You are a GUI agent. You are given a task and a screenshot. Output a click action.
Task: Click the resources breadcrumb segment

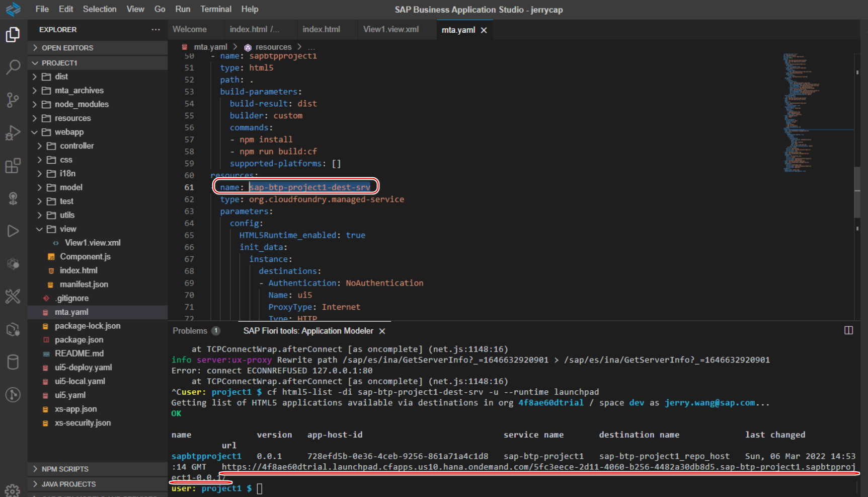[273, 47]
